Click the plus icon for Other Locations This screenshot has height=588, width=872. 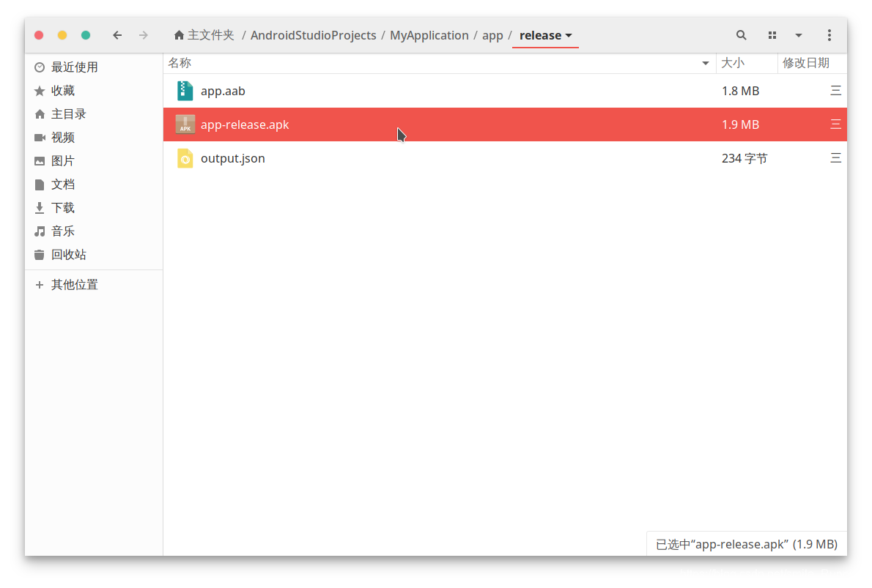(x=40, y=285)
